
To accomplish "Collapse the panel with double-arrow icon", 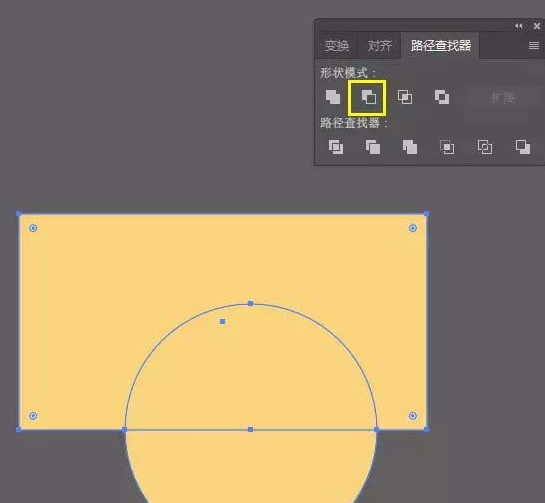I will pyautogui.click(x=519, y=26).
